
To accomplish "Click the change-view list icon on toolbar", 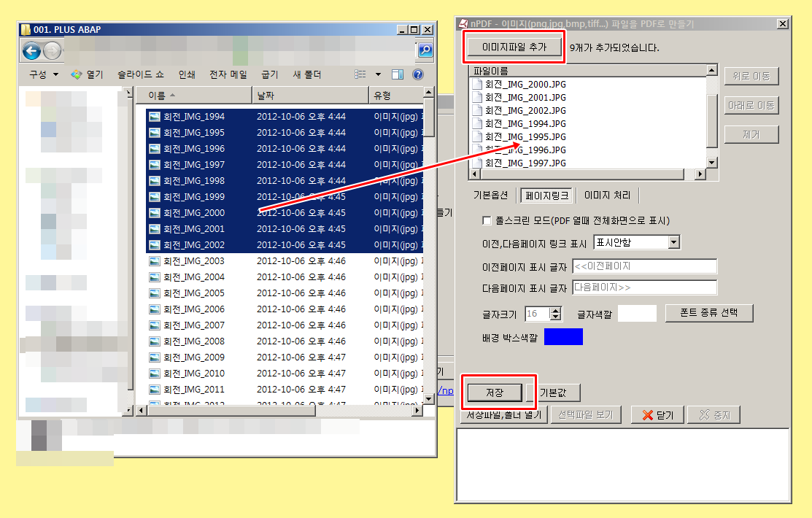I will (360, 74).
